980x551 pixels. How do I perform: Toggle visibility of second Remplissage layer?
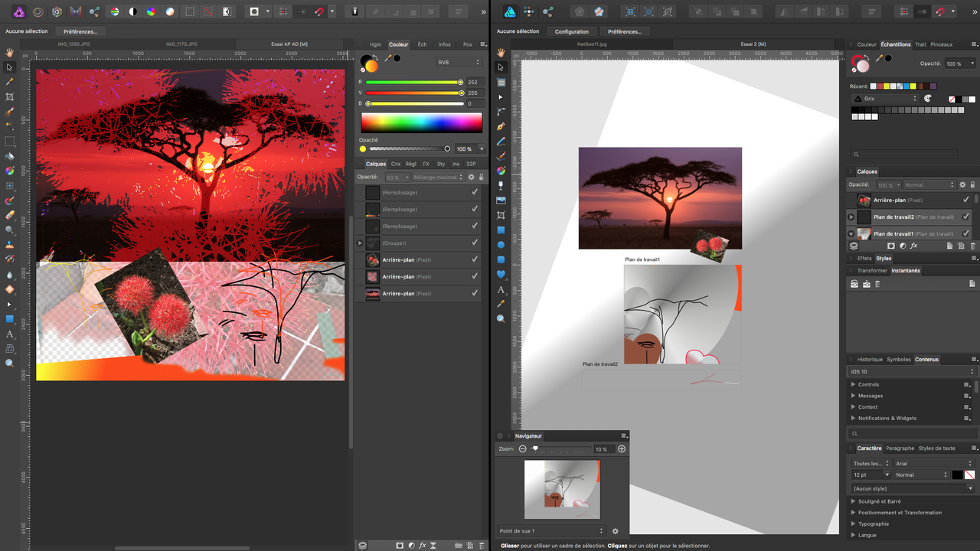tap(475, 209)
